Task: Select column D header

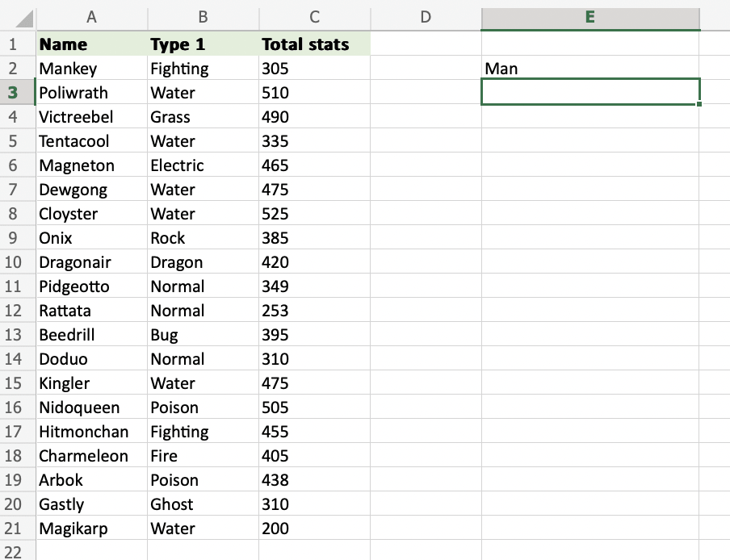Action: 425,17
